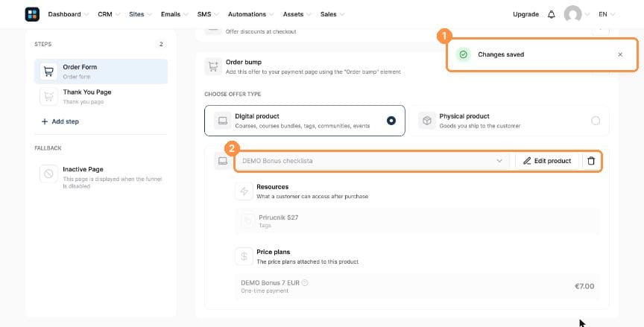Open the Sales menu
This screenshot has width=644, height=327.
[x=332, y=14]
